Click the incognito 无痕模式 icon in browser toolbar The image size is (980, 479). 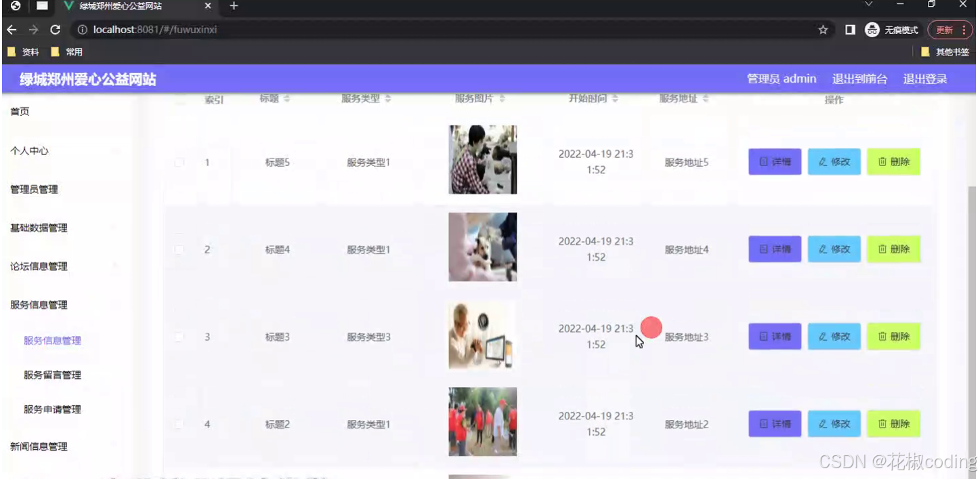[x=871, y=29]
